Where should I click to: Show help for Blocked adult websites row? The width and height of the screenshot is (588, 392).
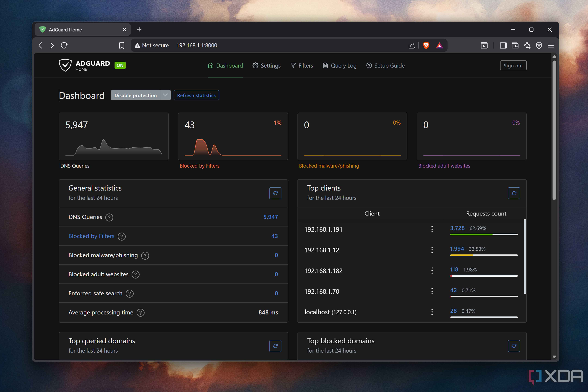pyautogui.click(x=136, y=275)
